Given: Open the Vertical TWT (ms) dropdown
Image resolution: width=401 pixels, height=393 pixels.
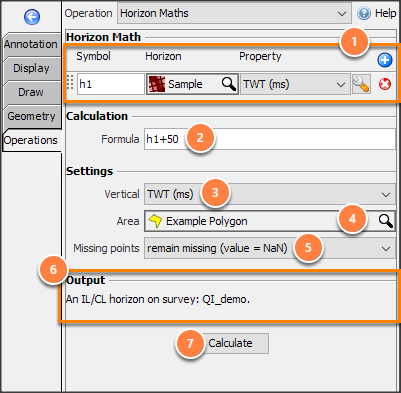Looking at the screenshot, I should [270, 194].
